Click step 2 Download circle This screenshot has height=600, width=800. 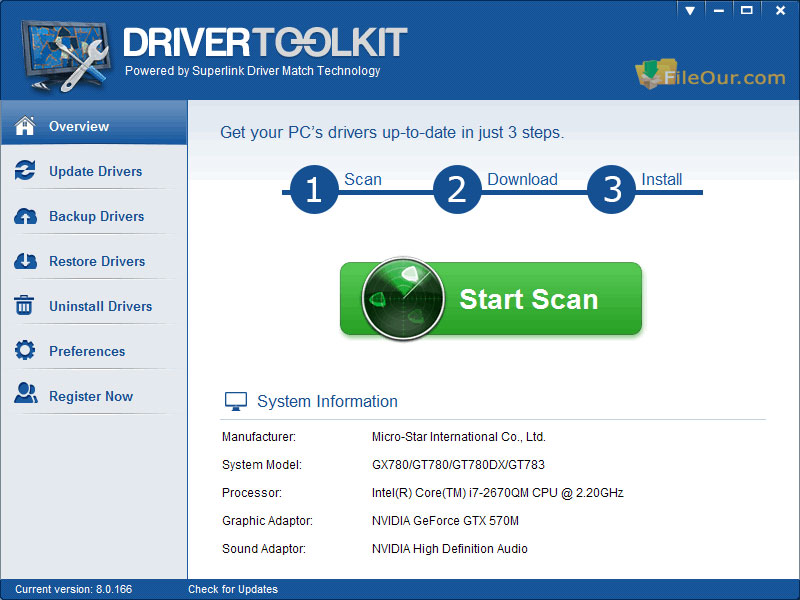pyautogui.click(x=457, y=189)
